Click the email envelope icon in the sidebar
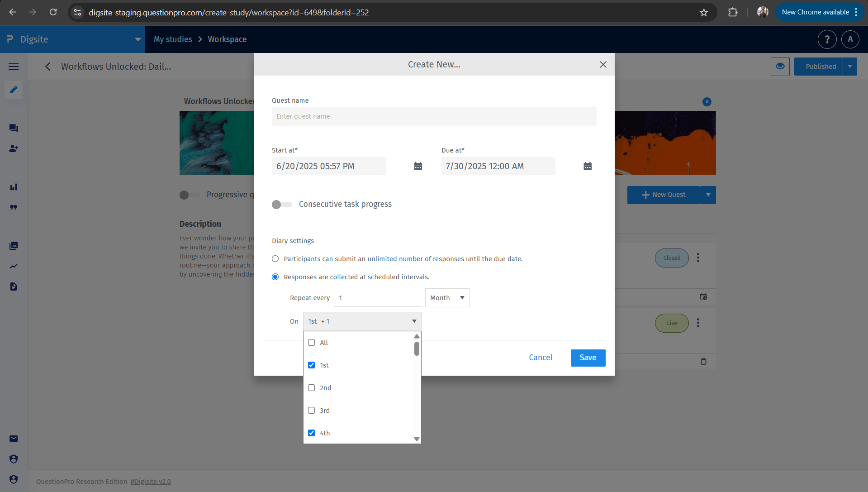This screenshot has width=868, height=492. pyautogui.click(x=13, y=438)
